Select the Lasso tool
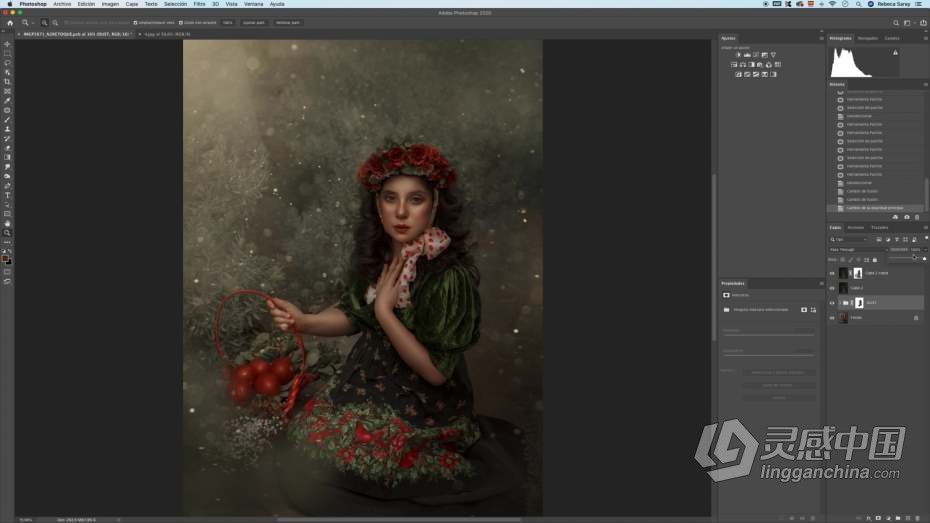This screenshot has width=930, height=523. pos(7,63)
